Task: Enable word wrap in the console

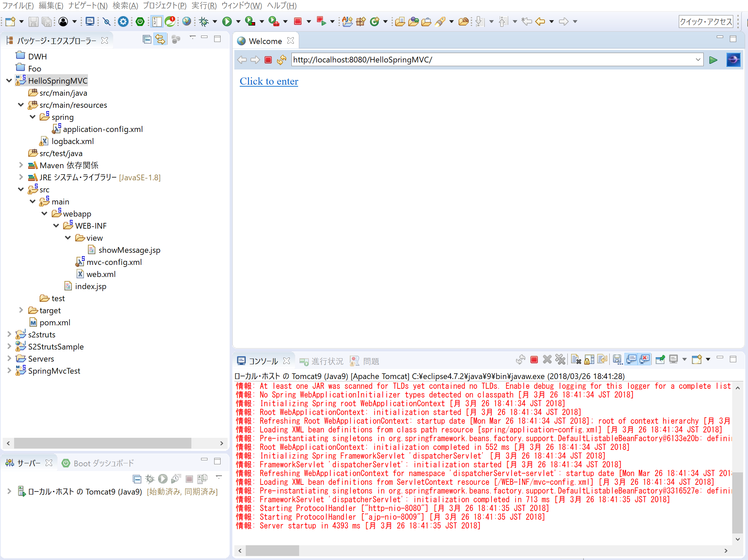Action: click(603, 360)
